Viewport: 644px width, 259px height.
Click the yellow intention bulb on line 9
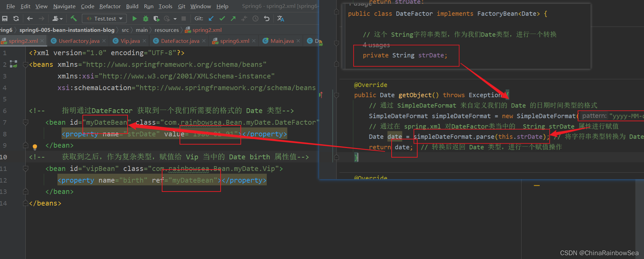point(35,147)
